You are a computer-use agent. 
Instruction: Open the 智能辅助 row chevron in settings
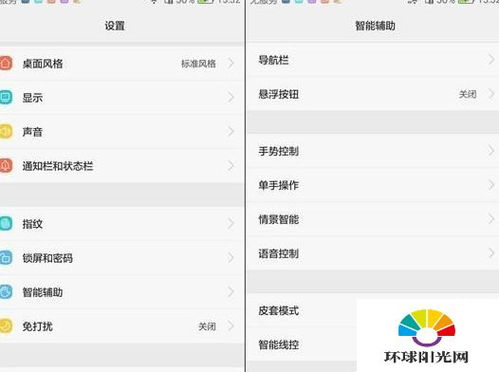pyautogui.click(x=231, y=292)
